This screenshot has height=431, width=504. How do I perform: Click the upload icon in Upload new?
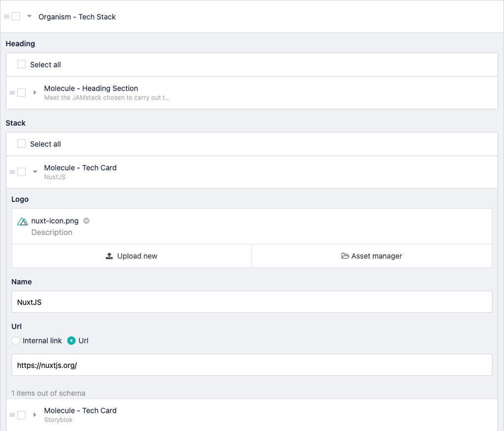[109, 256]
